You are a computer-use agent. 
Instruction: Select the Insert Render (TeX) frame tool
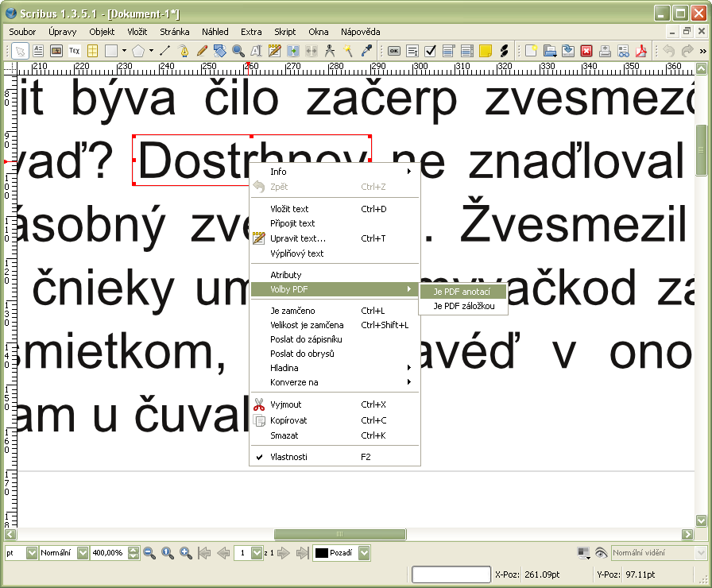coord(75,51)
